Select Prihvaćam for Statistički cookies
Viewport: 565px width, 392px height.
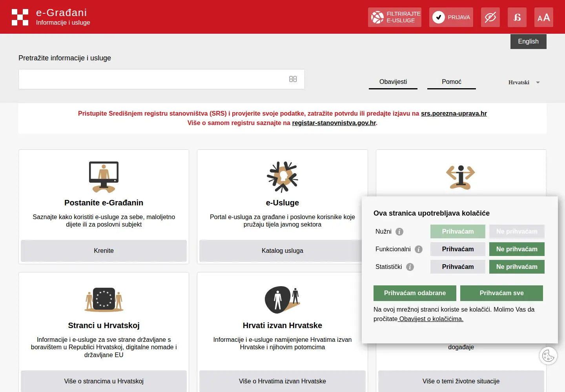coord(458,267)
